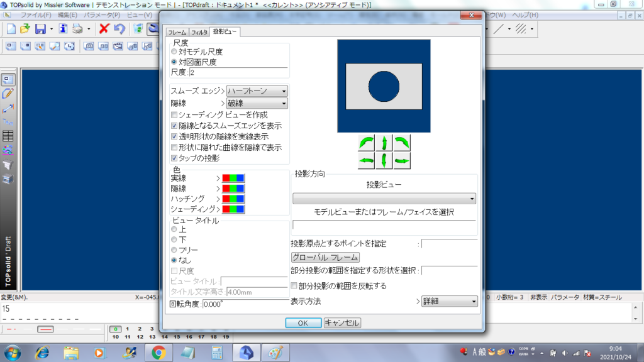
Task: Click the green right arrow for projection direction
Action: [x=402, y=160]
